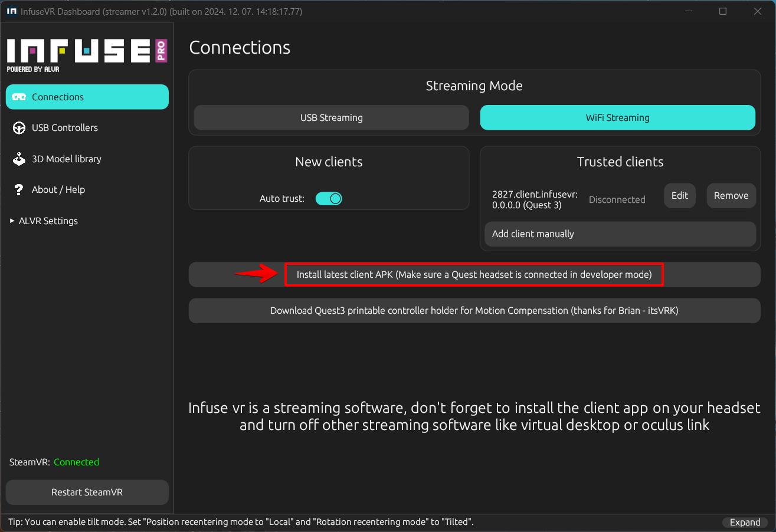Viewport: 776px width, 532px height.
Task: Click the VR headset icon beside Connections
Action: point(19,97)
